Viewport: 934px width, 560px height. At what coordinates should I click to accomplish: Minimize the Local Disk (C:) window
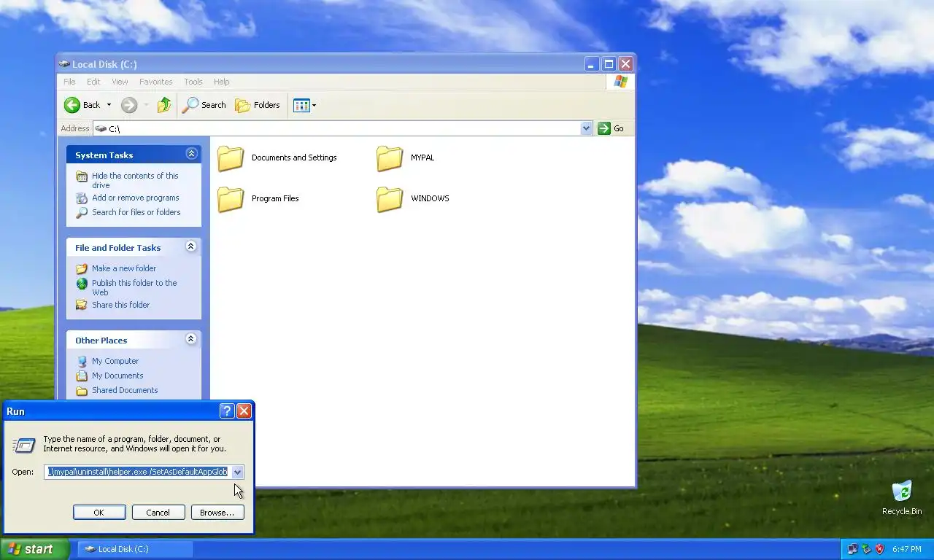592,64
